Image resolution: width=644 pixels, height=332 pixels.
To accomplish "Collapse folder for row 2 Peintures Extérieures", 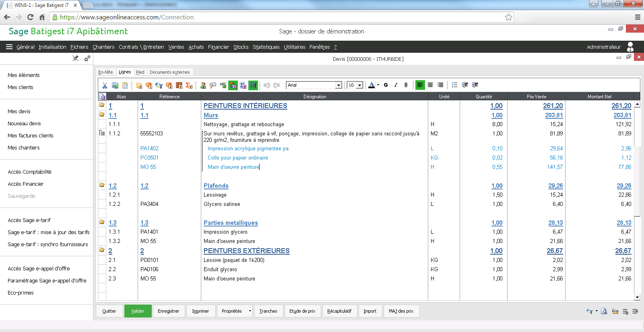I will pyautogui.click(x=102, y=250).
